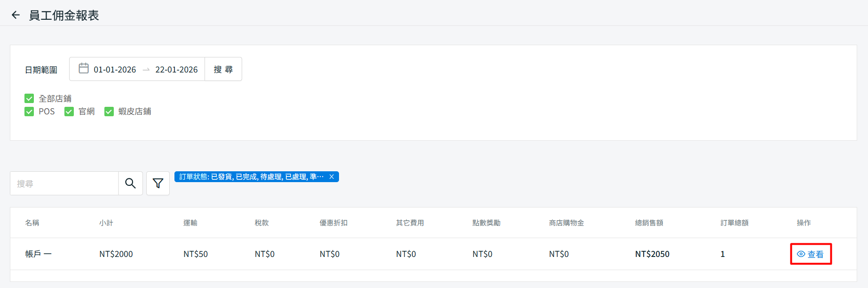Open the calendar icon in date range

tap(84, 69)
